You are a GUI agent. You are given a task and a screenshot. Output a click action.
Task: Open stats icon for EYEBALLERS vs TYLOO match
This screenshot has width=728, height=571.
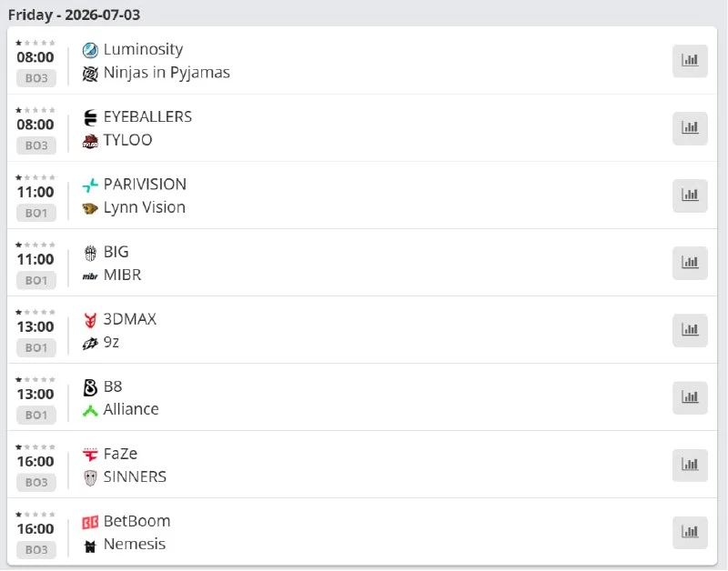[x=690, y=127]
